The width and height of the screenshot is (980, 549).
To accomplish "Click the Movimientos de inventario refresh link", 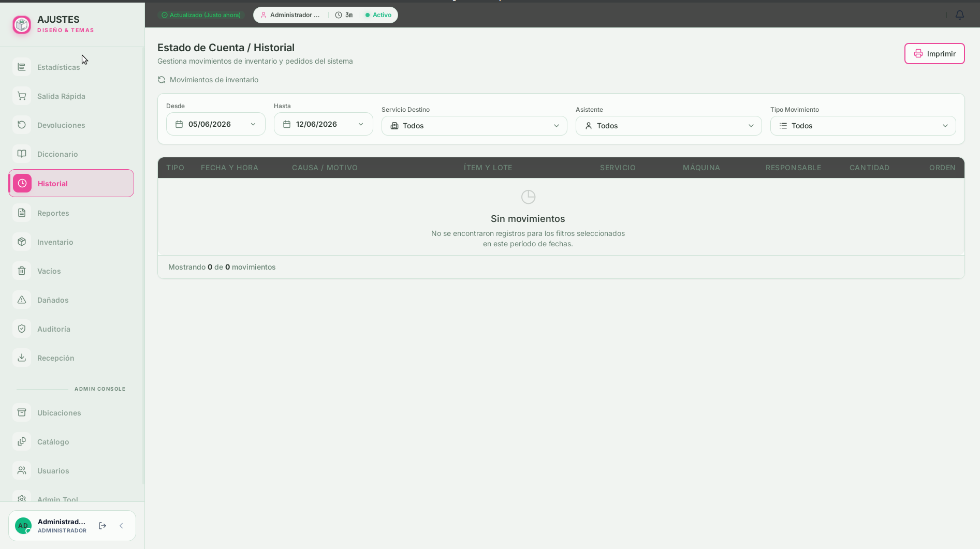I will [208, 80].
